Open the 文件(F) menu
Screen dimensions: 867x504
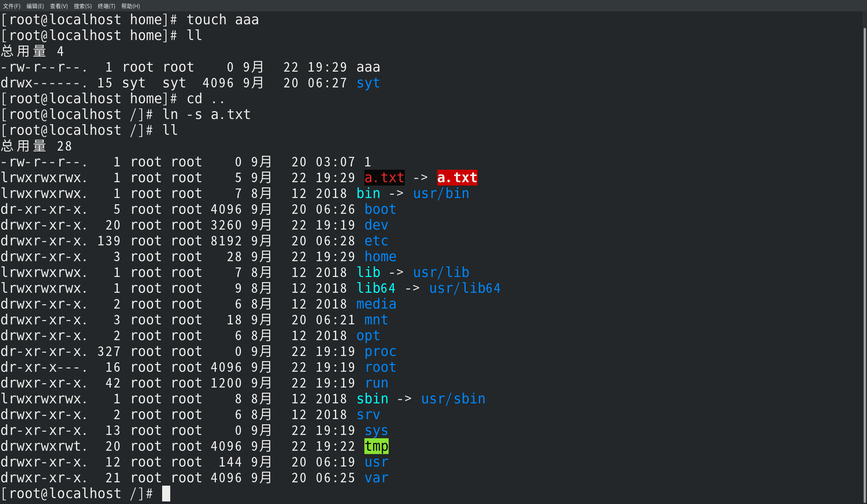12,6
